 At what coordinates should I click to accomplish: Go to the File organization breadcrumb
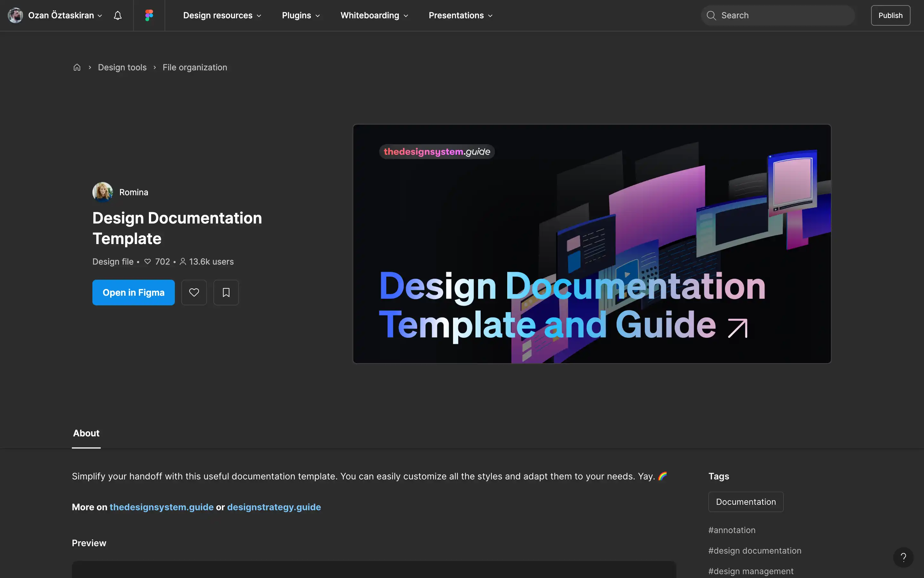coord(195,67)
